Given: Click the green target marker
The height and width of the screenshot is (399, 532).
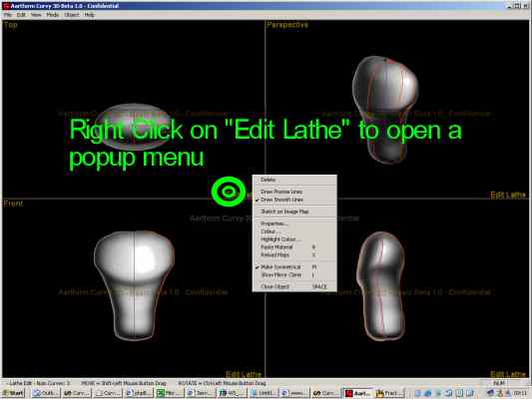Looking at the screenshot, I should (229, 192).
